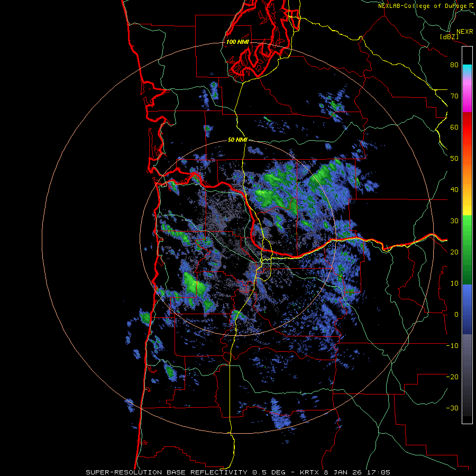Click the 60 value on the dBZ scale
The image size is (476, 476).
(454, 127)
